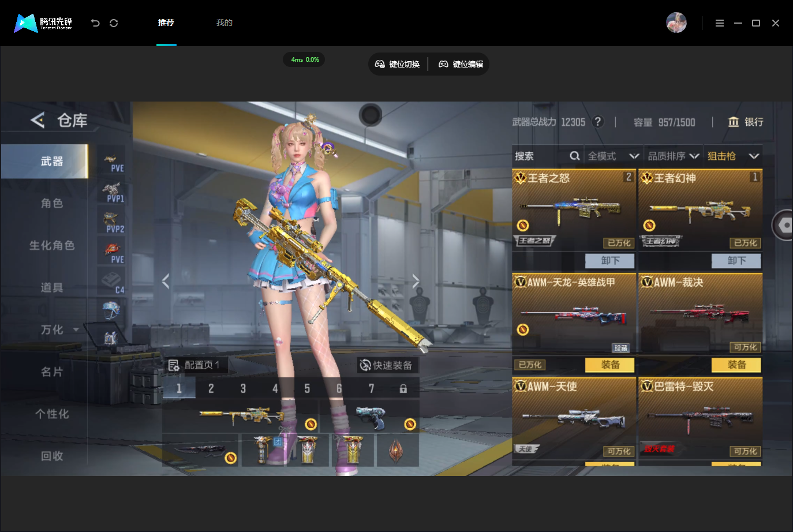Open the 狙击枪 weapon type dropdown

click(733, 156)
